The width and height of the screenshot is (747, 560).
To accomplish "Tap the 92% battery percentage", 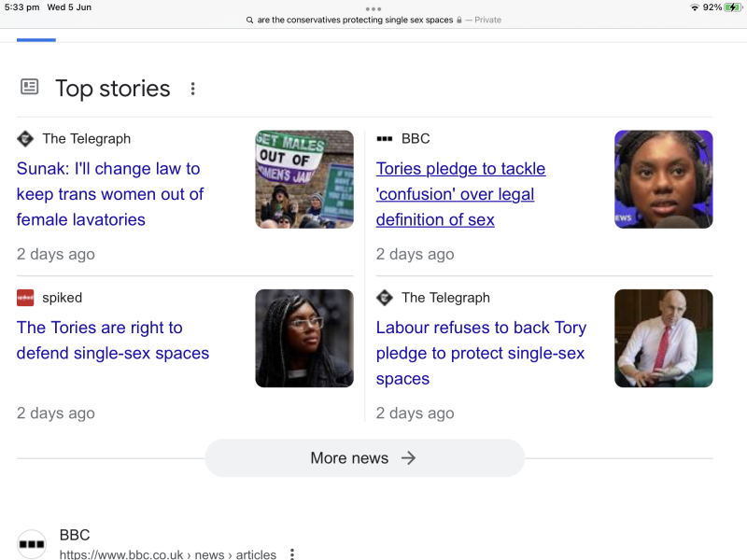I will click(x=712, y=7).
